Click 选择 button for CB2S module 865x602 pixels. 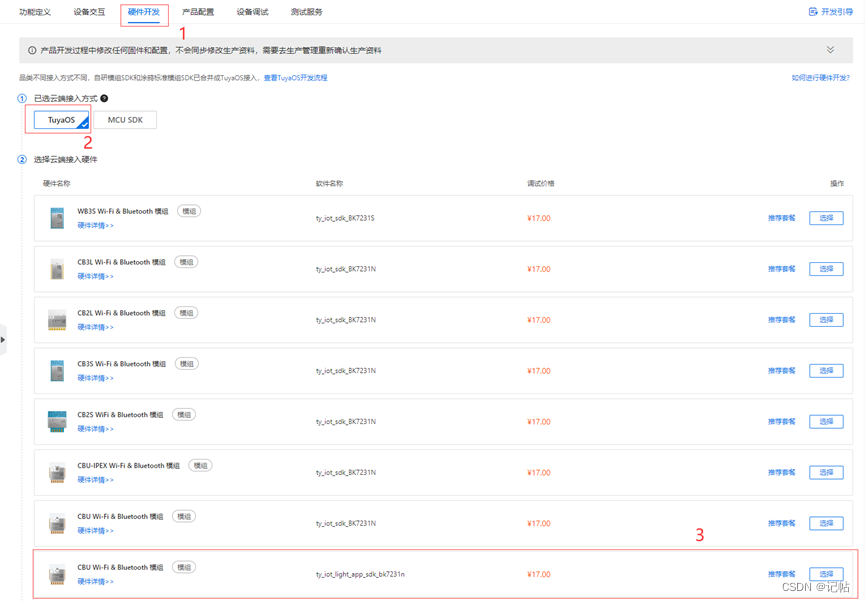point(826,422)
